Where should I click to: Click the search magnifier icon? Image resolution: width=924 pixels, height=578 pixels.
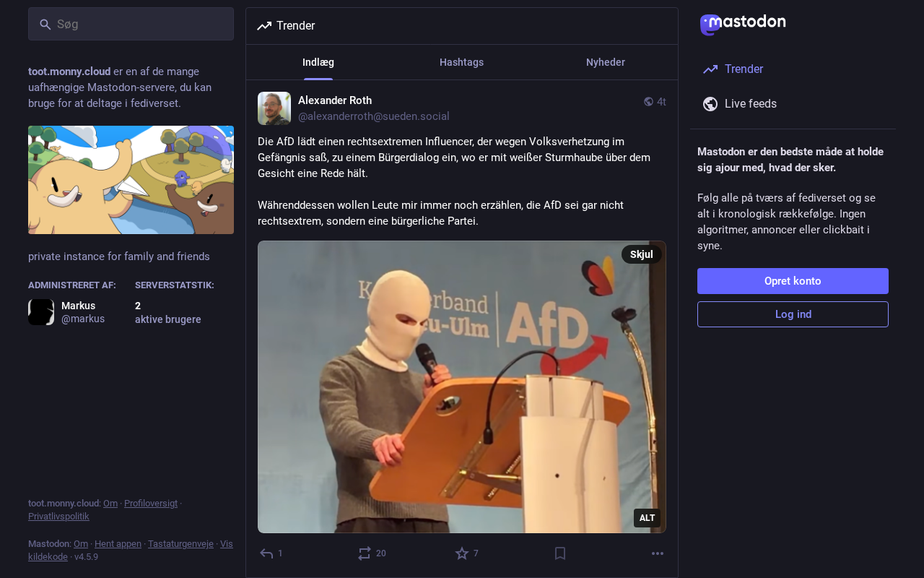45,25
